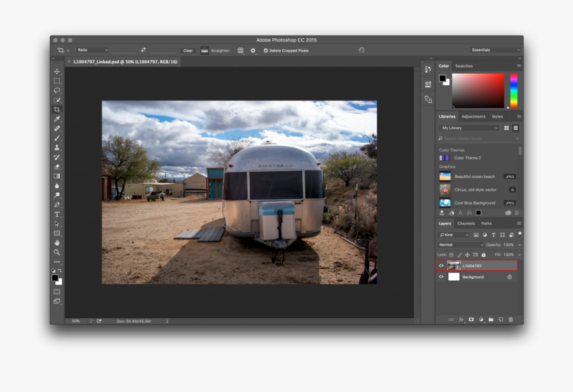Open the Essentials workspace dropdown
Viewport: 573px width, 392px height.
click(495, 50)
